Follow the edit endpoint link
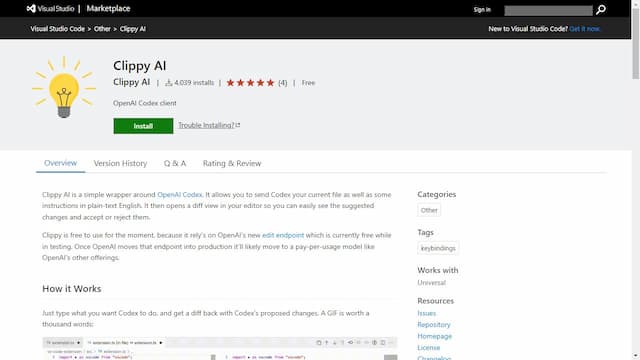640x360 pixels. coord(283,235)
